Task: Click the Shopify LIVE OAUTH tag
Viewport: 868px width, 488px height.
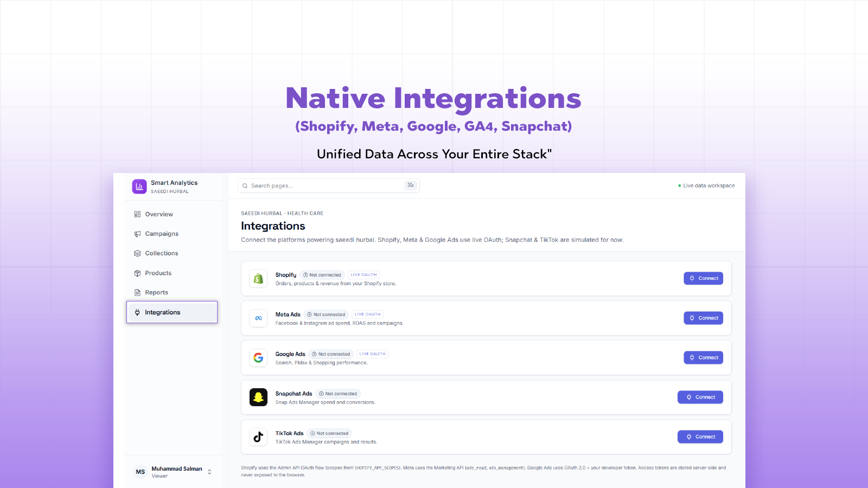Action: click(x=363, y=275)
